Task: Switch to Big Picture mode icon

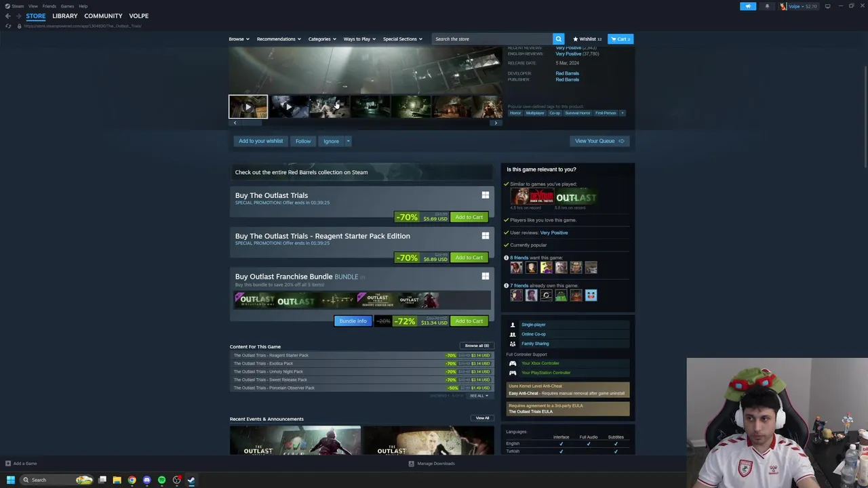Action: tap(827, 6)
